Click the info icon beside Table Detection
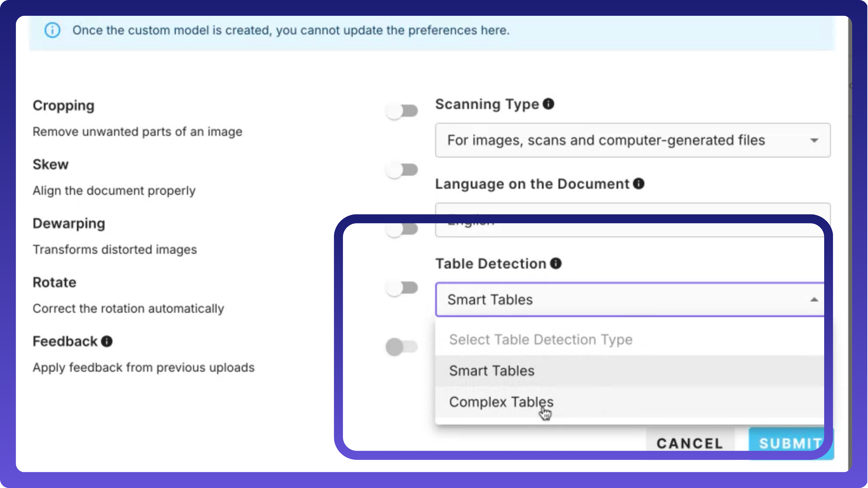The width and height of the screenshot is (868, 488). click(556, 263)
